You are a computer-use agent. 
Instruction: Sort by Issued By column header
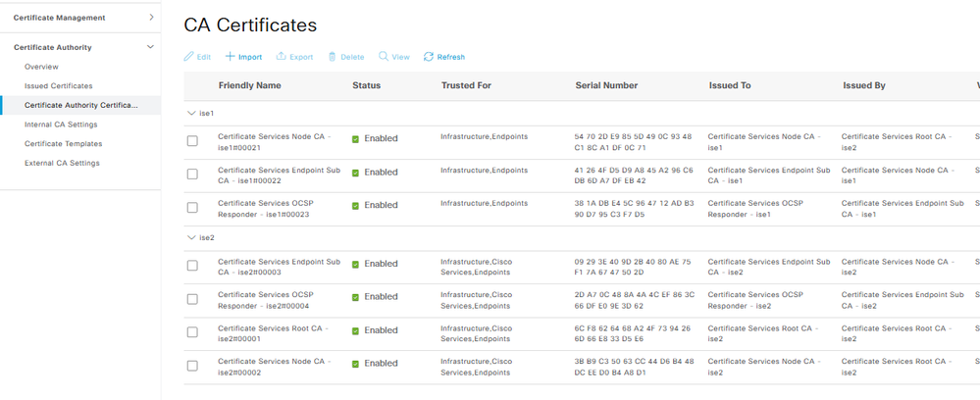pos(863,85)
